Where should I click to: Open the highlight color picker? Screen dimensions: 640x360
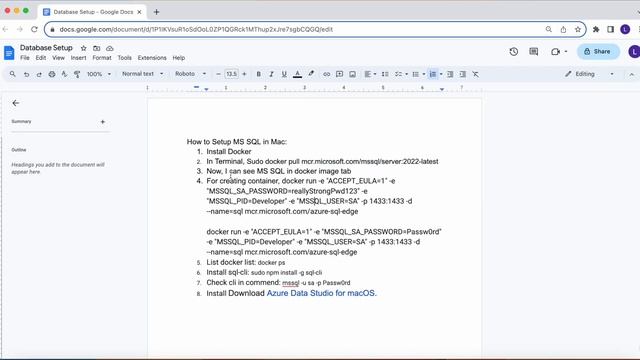(x=311, y=74)
